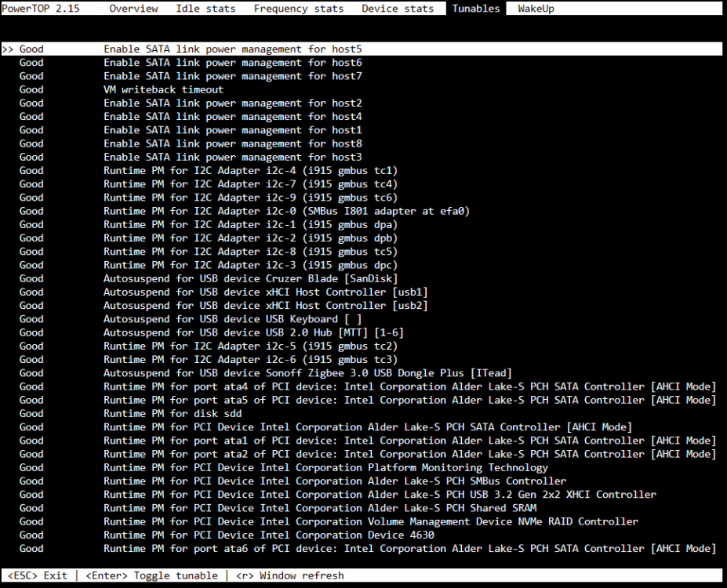Image resolution: width=727 pixels, height=588 pixels.
Task: Select Autosuspend for USB Keyboard row
Action: click(x=362, y=319)
